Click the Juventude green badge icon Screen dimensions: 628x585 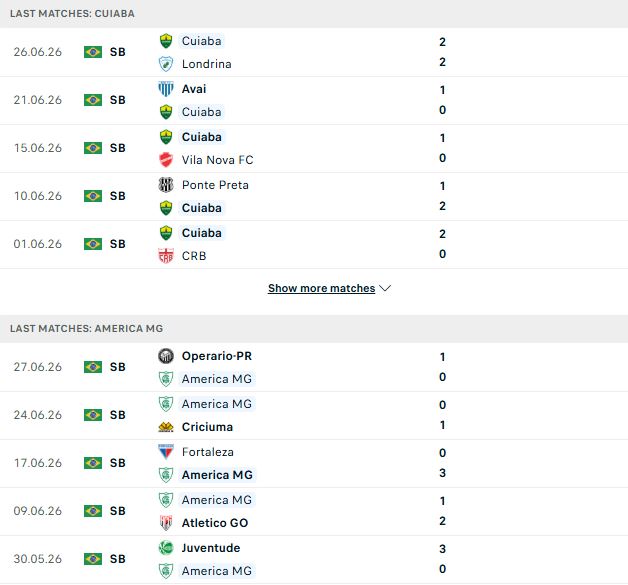(x=166, y=548)
